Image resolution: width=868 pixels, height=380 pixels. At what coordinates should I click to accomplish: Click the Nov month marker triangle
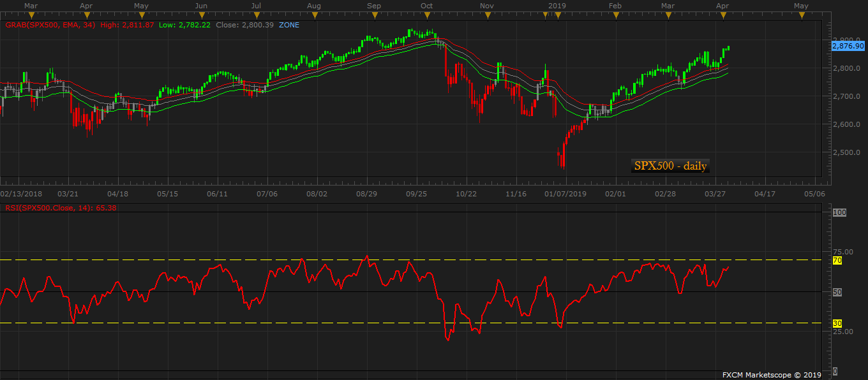[487, 15]
